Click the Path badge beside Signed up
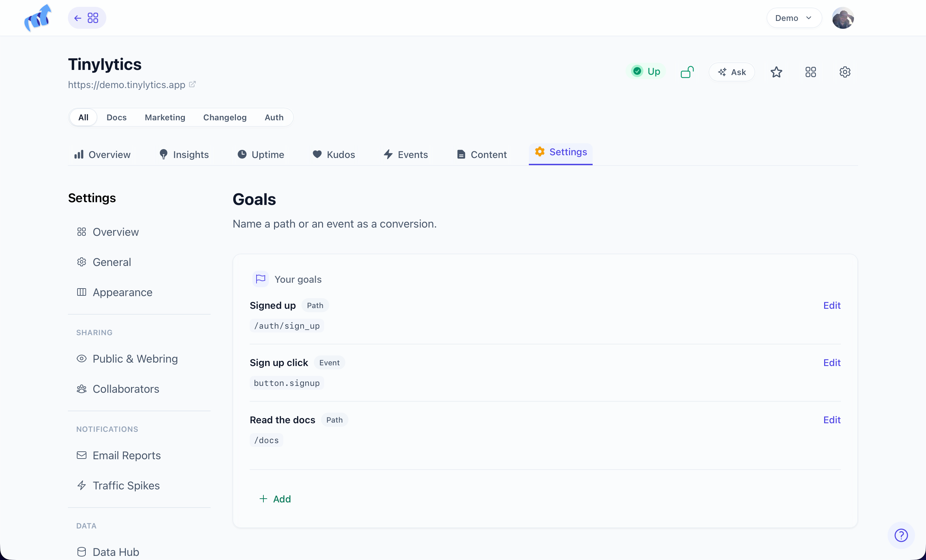The image size is (926, 560). 315,305
